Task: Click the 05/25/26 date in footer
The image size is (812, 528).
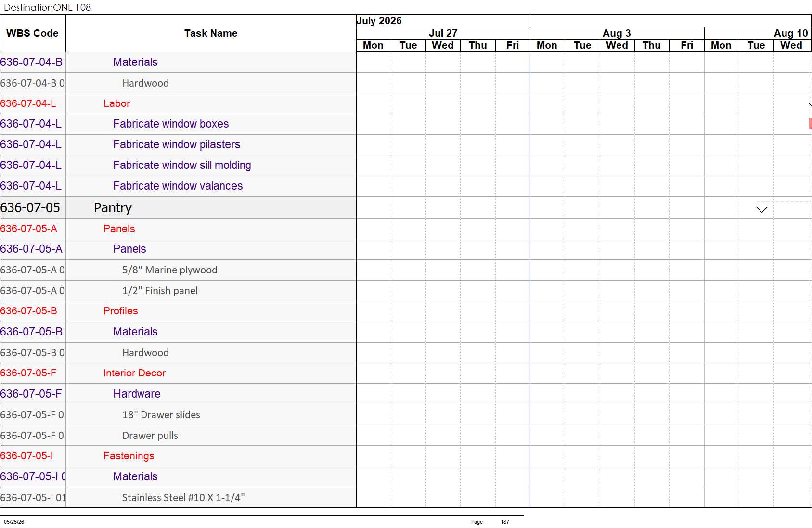Action: coord(14,522)
